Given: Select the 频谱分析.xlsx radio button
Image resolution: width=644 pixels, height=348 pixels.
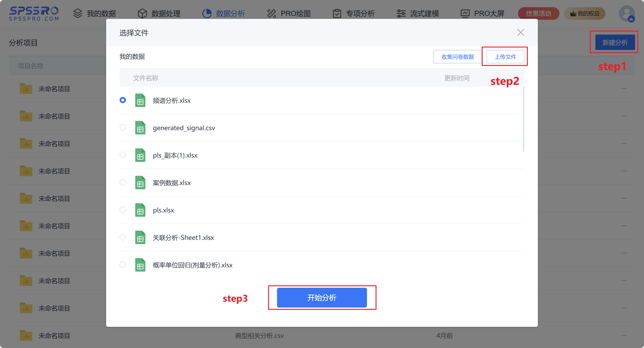Looking at the screenshot, I should [123, 100].
